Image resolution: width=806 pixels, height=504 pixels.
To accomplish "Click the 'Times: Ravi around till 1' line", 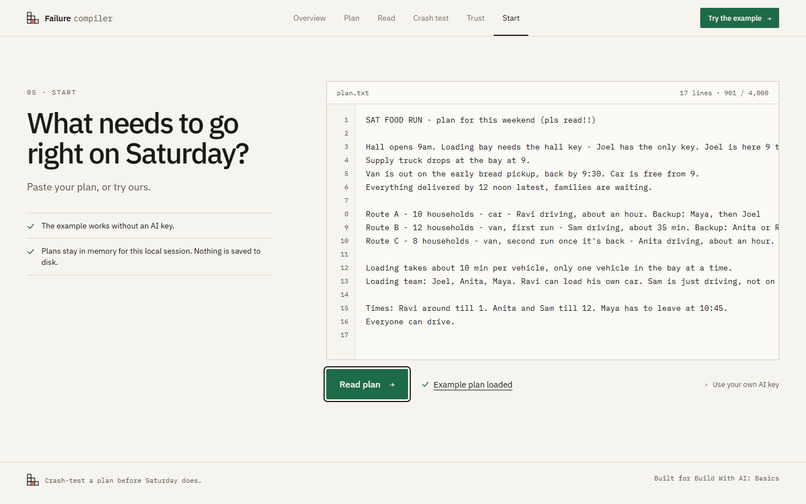I will 546,308.
